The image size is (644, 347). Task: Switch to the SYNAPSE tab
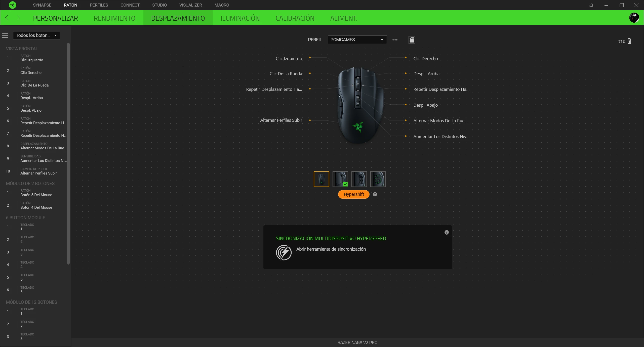pyautogui.click(x=42, y=5)
